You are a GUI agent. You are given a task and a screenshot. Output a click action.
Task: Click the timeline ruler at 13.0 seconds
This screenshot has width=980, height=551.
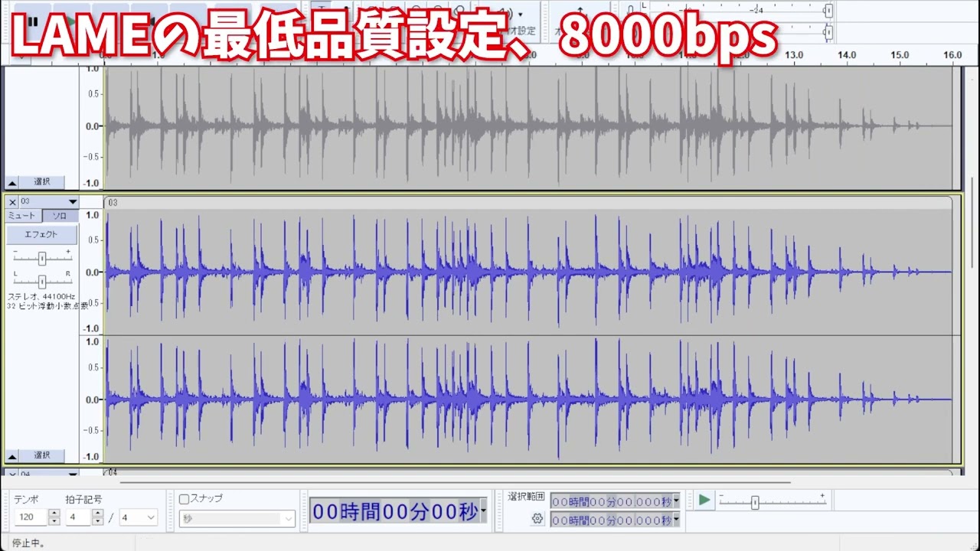(794, 55)
